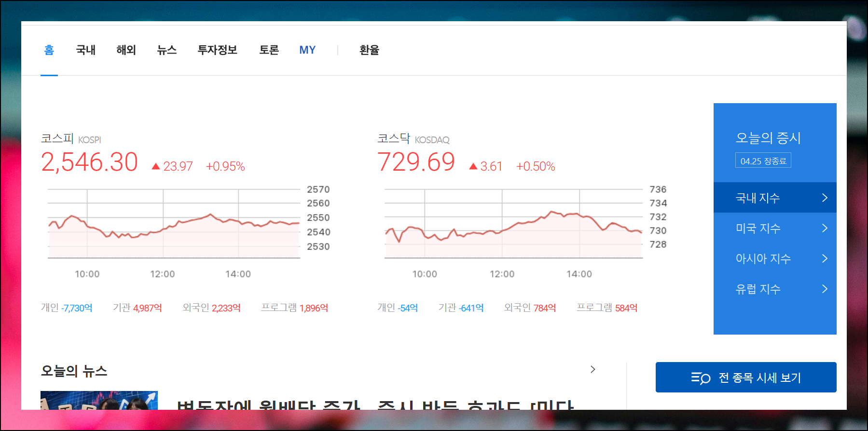
Task: Click KOSPI 기관 4,987억
Action: (x=138, y=308)
